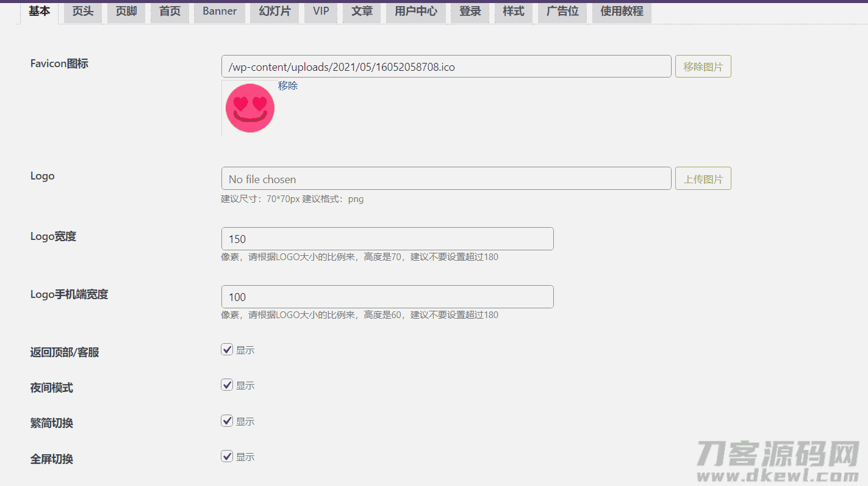The width and height of the screenshot is (868, 486).
Task: Click the 移除 link above favicon preview
Action: (x=288, y=85)
